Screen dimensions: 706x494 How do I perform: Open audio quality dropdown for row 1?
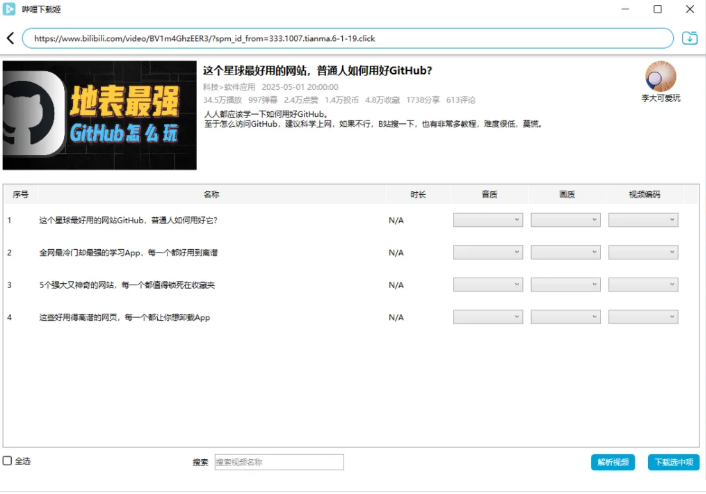(488, 220)
